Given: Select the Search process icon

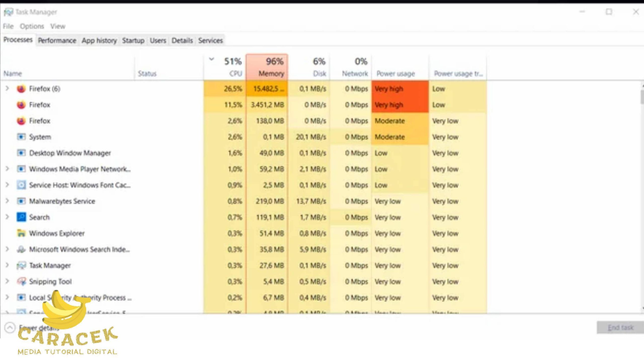Looking at the screenshot, I should pos(21,217).
